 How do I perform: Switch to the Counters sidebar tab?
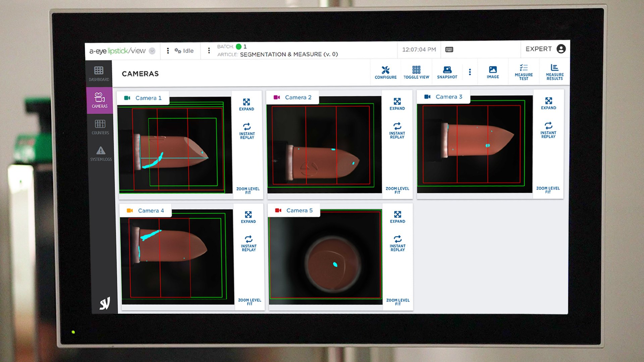pyautogui.click(x=100, y=127)
